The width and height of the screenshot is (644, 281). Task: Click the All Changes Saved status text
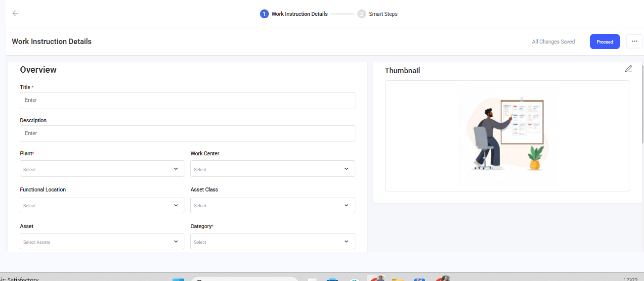point(553,42)
